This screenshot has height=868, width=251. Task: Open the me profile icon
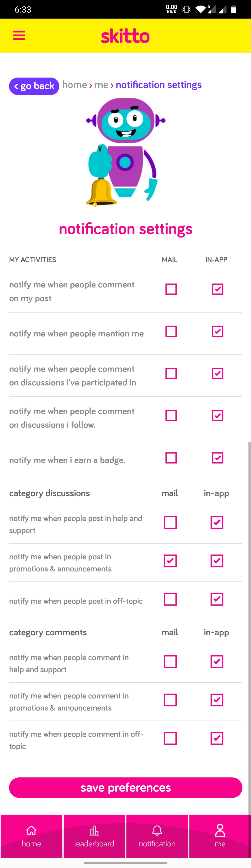220,830
